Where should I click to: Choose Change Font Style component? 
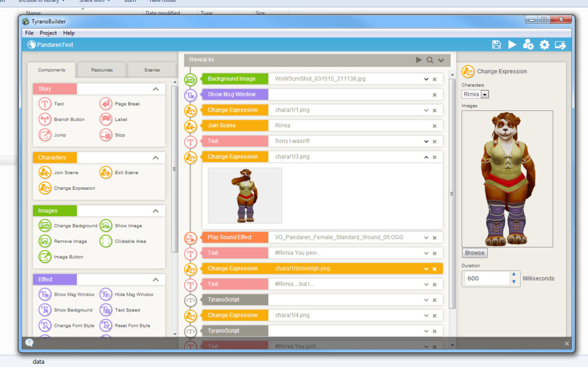tap(67, 326)
